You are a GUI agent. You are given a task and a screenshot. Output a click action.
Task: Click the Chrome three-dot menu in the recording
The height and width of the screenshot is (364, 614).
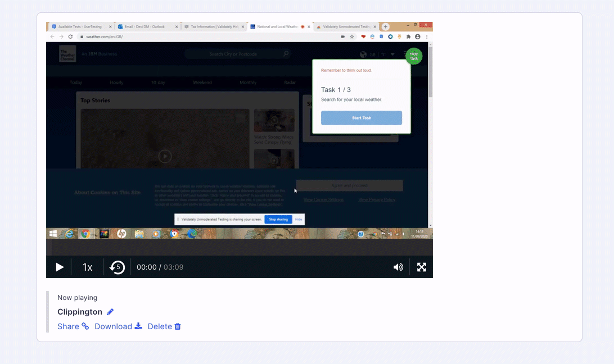[x=427, y=37]
